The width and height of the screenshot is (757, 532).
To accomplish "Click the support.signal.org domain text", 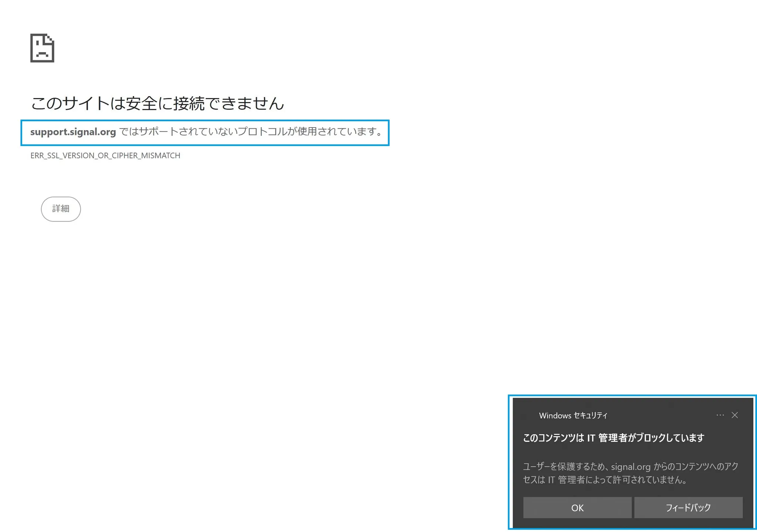I will pyautogui.click(x=73, y=132).
